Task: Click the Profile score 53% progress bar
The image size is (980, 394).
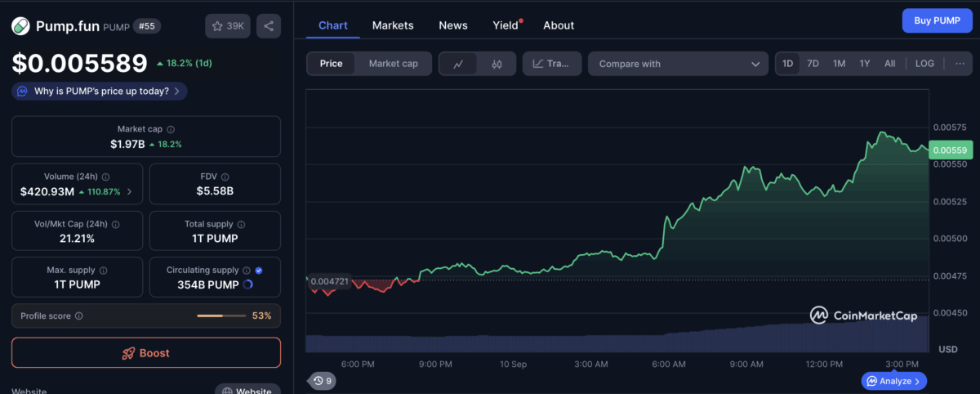Action: point(221,316)
